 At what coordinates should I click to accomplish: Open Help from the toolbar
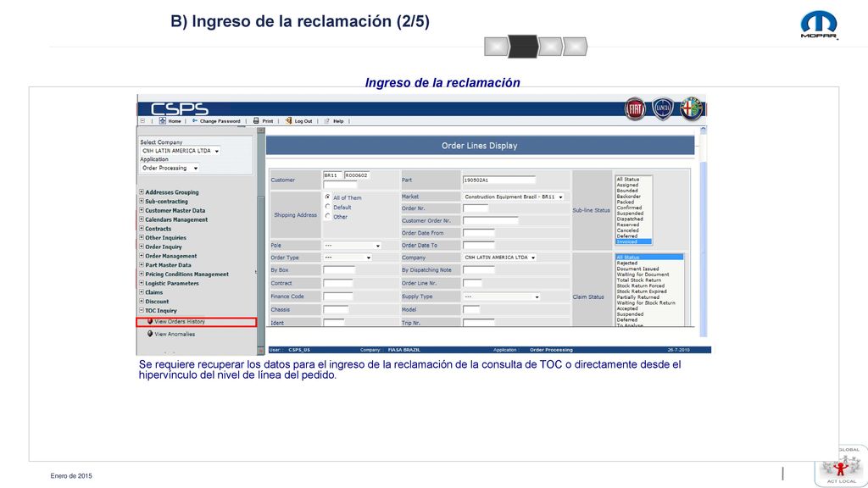click(338, 120)
